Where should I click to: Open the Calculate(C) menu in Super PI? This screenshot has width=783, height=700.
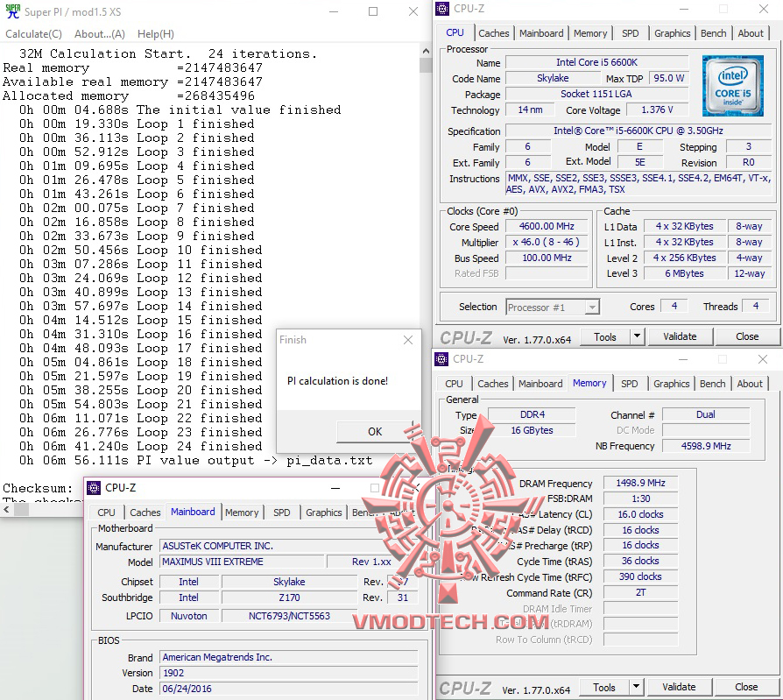(x=33, y=34)
